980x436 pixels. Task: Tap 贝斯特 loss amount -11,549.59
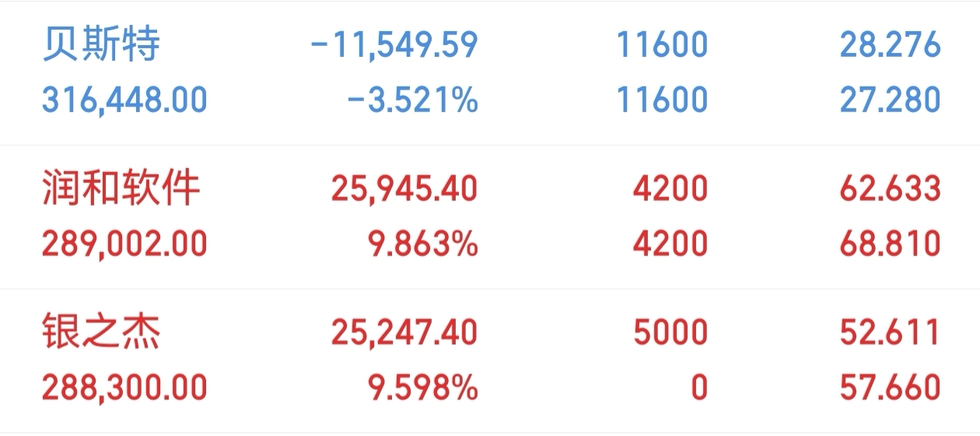pos(394,46)
